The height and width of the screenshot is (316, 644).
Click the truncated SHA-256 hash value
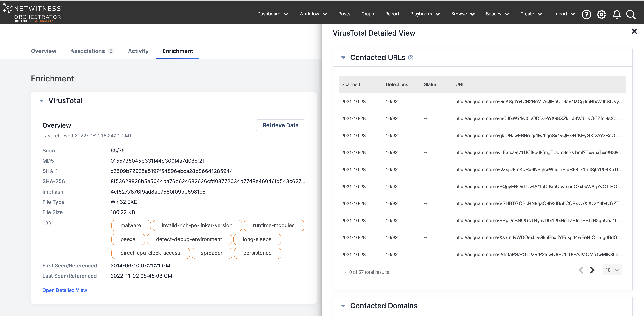208,181
